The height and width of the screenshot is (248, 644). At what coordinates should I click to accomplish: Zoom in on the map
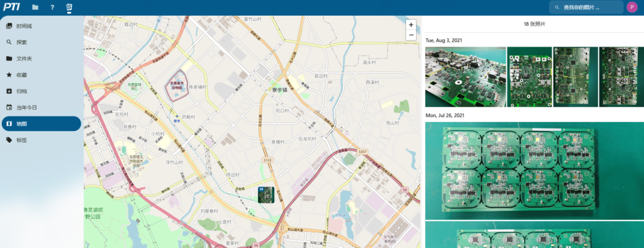click(411, 25)
